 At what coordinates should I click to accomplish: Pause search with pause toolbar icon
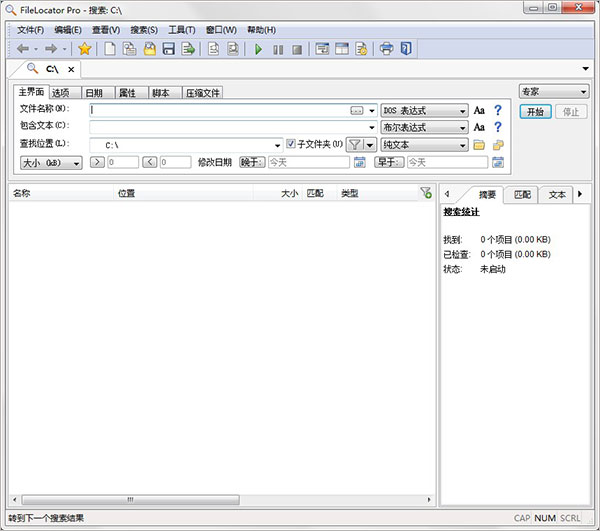coord(278,49)
